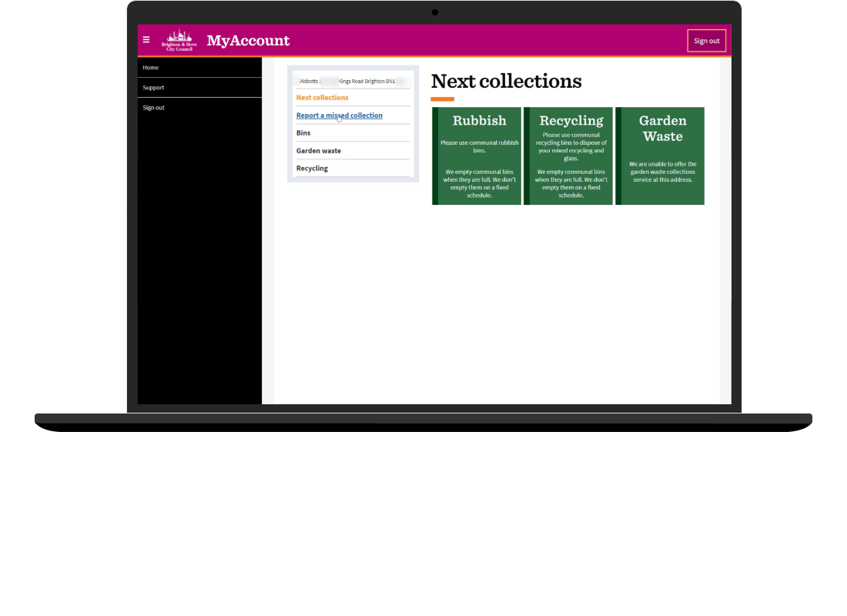
Task: Open the hamburger menu icon
Action: click(146, 39)
